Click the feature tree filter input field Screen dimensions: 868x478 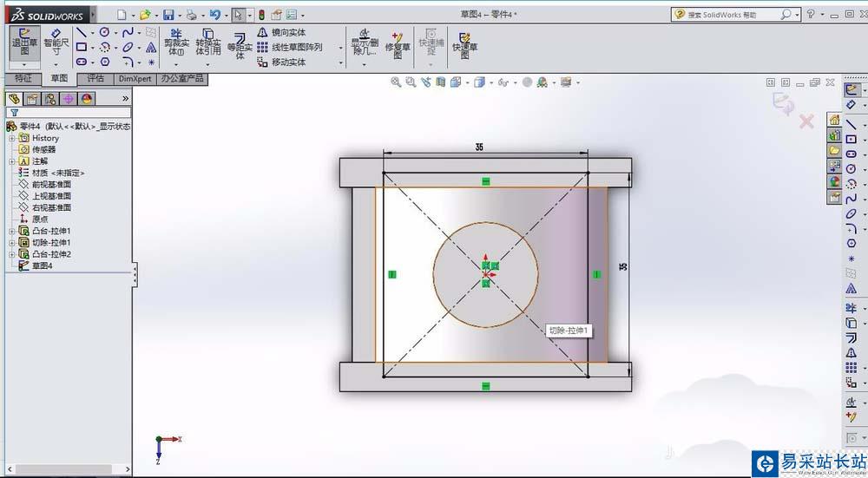click(x=68, y=112)
